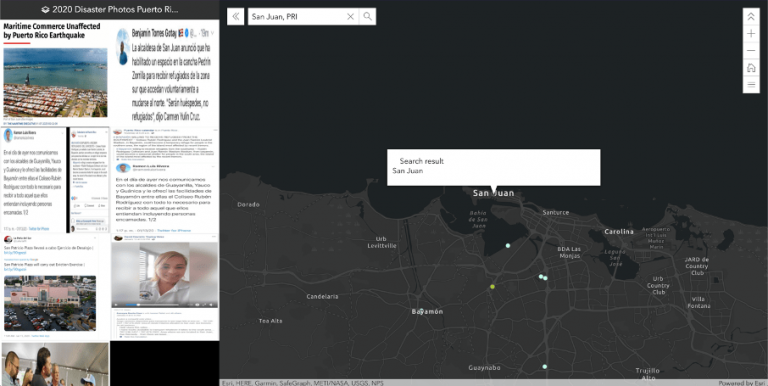Collapse map tools with double-up chevron
The width and height of the screenshot is (768, 386).
pos(751,17)
